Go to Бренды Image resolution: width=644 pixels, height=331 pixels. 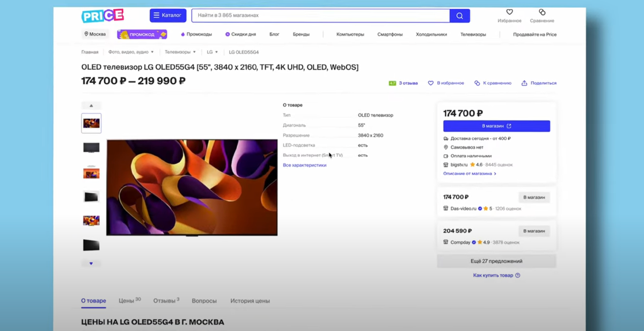point(301,34)
